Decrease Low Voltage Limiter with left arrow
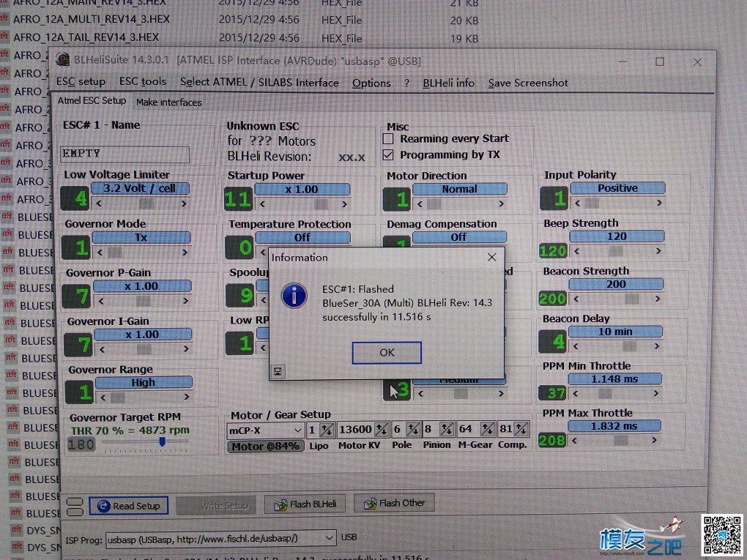 (99, 204)
